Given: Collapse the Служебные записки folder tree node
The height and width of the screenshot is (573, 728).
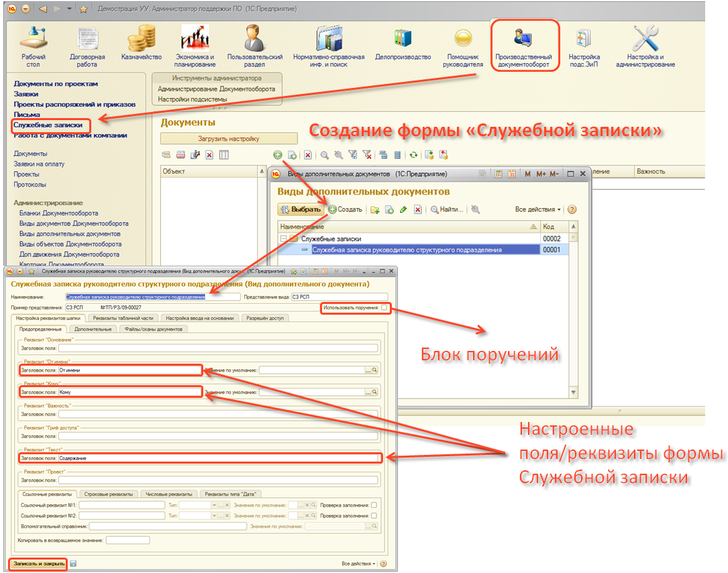Looking at the screenshot, I should (x=283, y=239).
